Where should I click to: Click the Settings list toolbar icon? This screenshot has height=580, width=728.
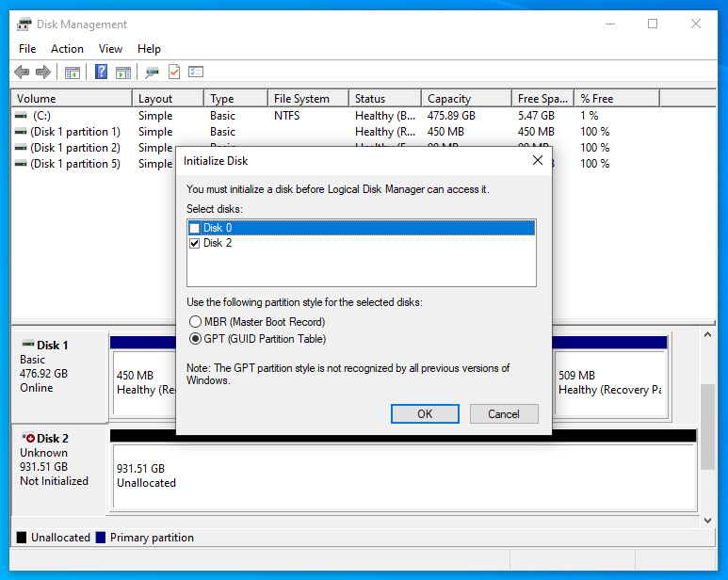coord(196,72)
